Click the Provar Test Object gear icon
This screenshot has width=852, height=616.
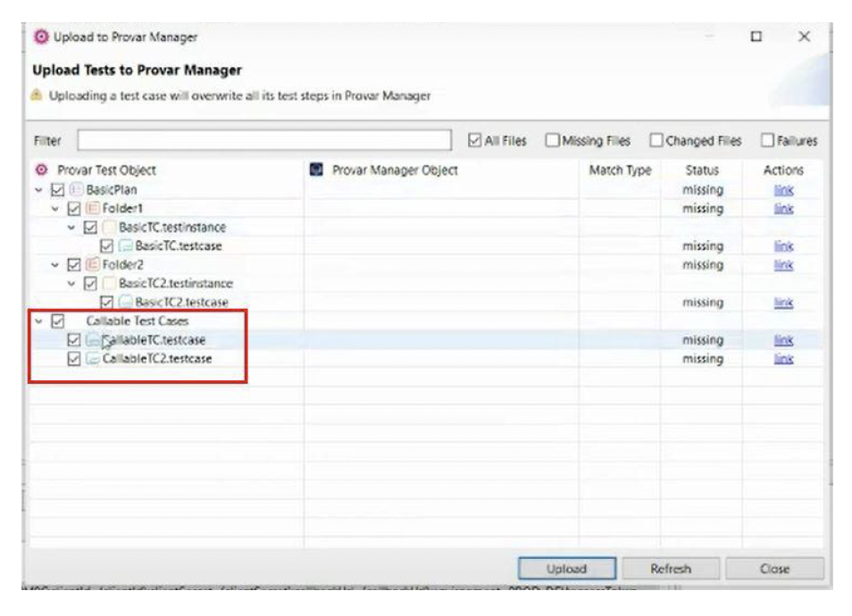(x=41, y=170)
